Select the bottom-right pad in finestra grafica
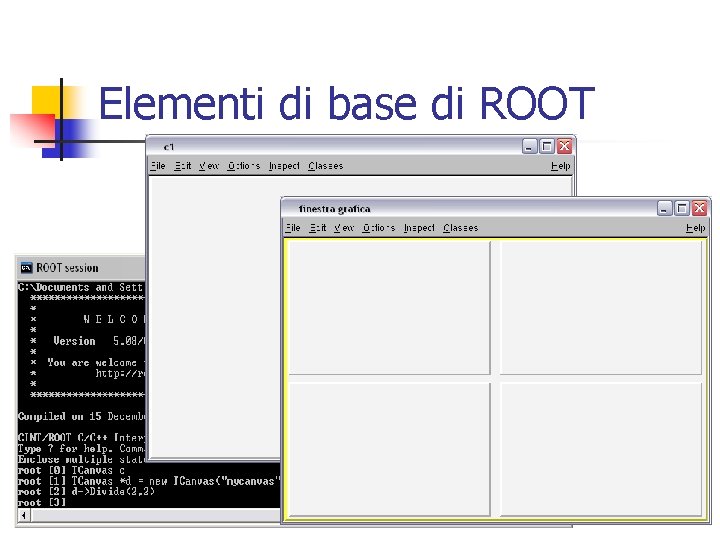This screenshot has height=540, width=720. click(x=601, y=449)
